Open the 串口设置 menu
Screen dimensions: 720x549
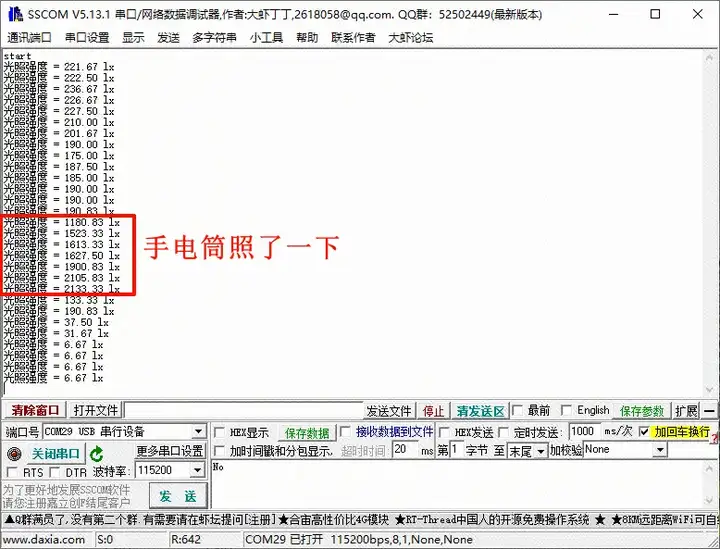pos(87,38)
